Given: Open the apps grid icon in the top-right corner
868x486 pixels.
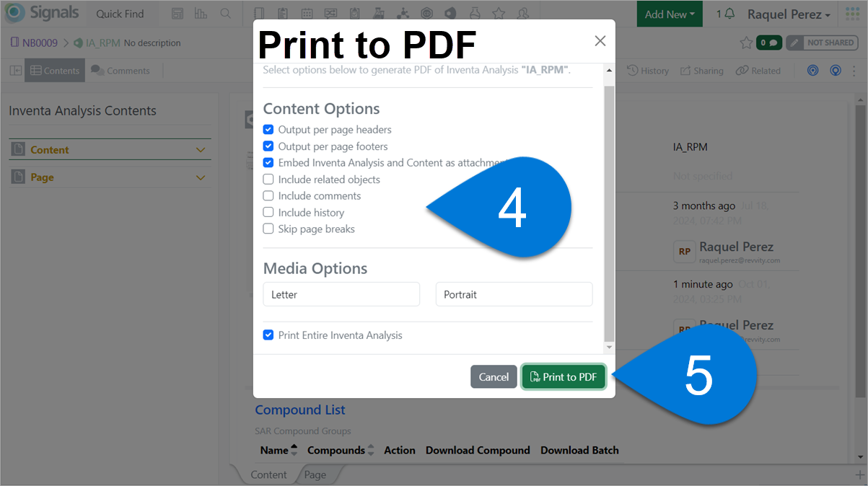Looking at the screenshot, I should 852,12.
